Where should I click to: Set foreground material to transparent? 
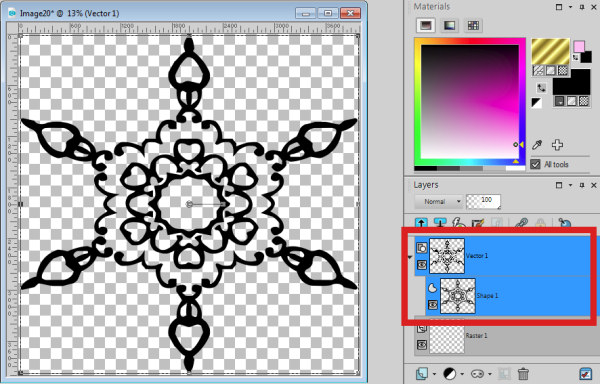562,71
